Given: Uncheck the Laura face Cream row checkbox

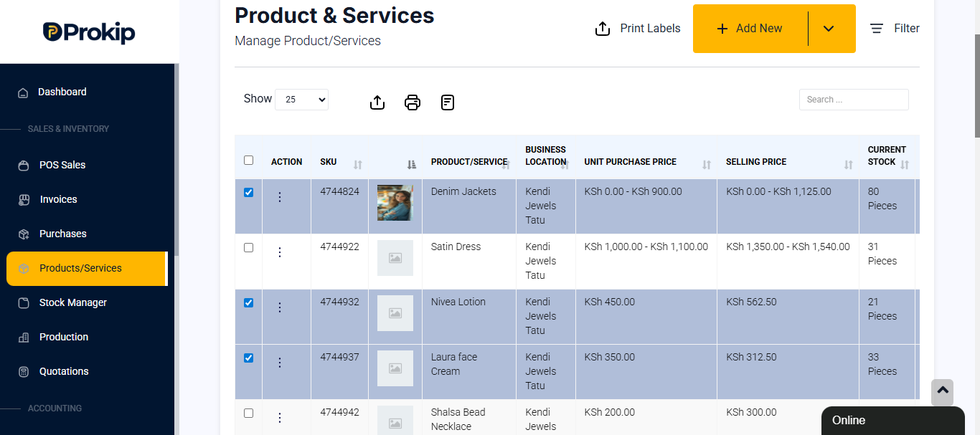Looking at the screenshot, I should [x=249, y=358].
